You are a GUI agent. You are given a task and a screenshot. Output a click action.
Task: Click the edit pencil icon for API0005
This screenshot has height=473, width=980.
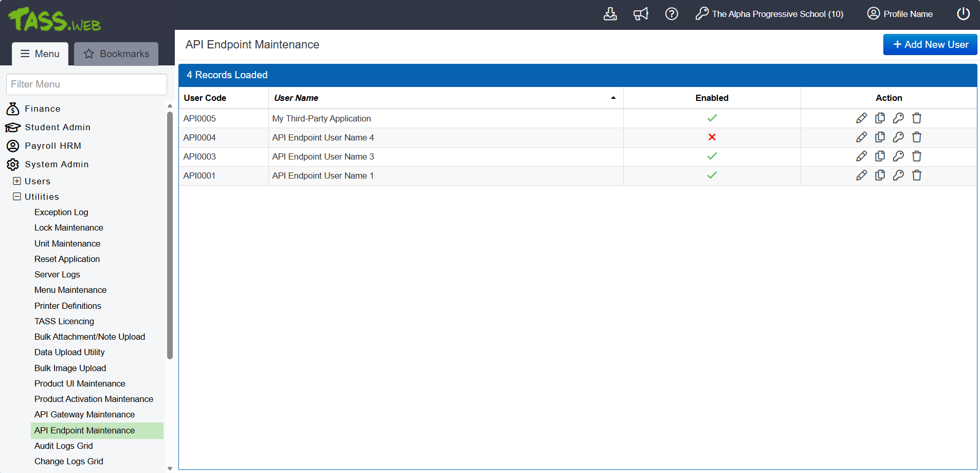[861, 118]
